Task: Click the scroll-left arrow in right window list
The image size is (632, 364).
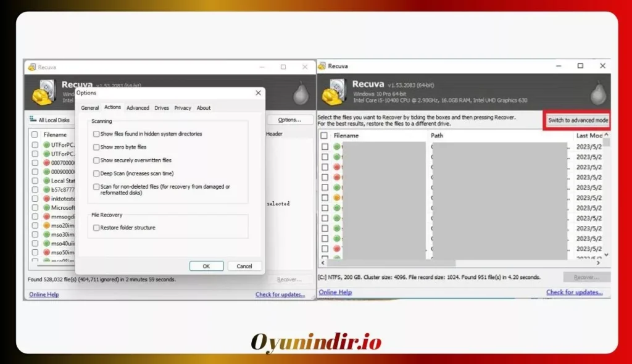Action: [323, 263]
